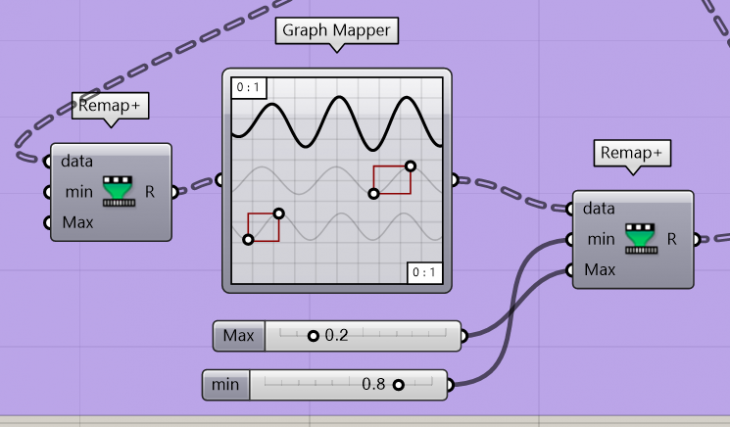
Task: Click the Max slider handle at 0.2
Action: (x=313, y=336)
